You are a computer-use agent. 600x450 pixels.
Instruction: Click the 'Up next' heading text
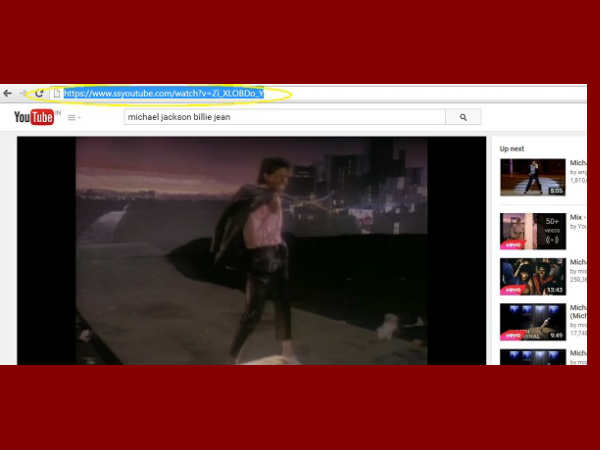click(512, 149)
